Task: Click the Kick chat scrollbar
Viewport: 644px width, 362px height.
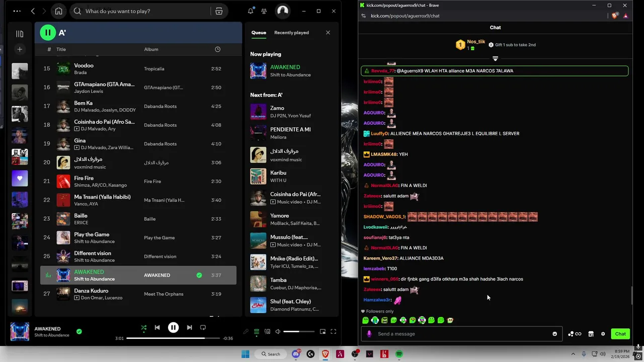Action: click(x=632, y=295)
